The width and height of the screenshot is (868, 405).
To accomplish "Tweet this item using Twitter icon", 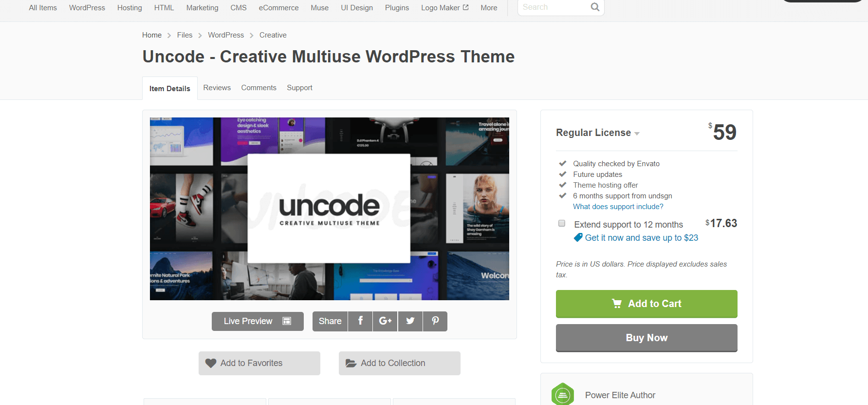I will click(410, 321).
